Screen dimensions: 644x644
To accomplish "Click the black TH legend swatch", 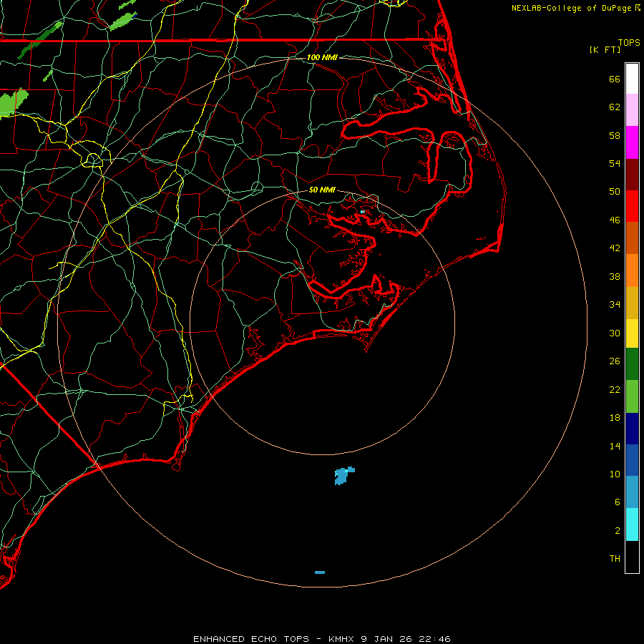I will coord(632,557).
